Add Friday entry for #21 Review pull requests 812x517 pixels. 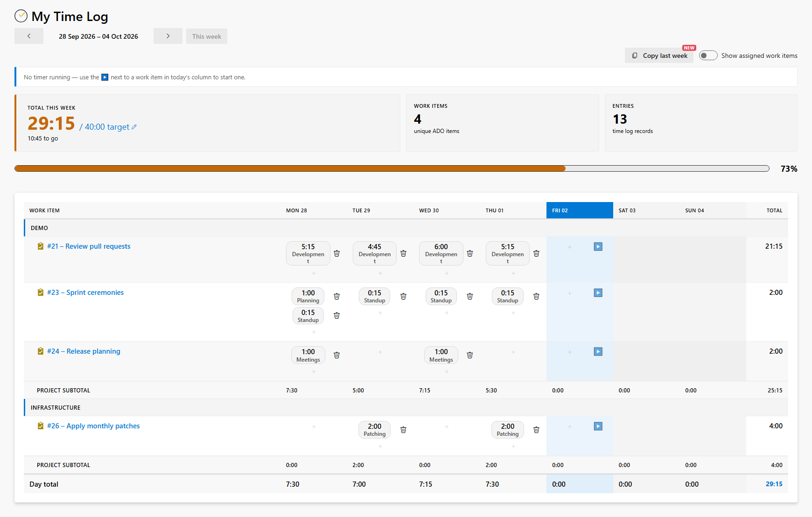click(x=569, y=247)
